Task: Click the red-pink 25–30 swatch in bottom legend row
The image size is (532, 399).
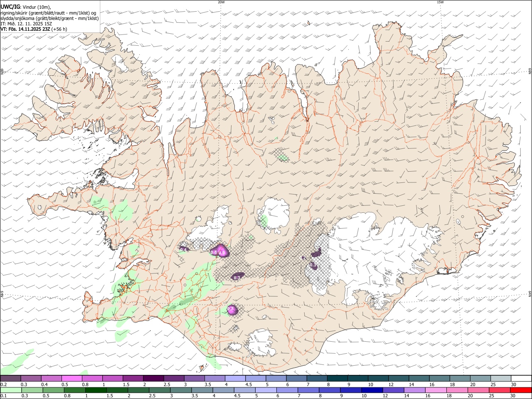Action: click(499, 390)
